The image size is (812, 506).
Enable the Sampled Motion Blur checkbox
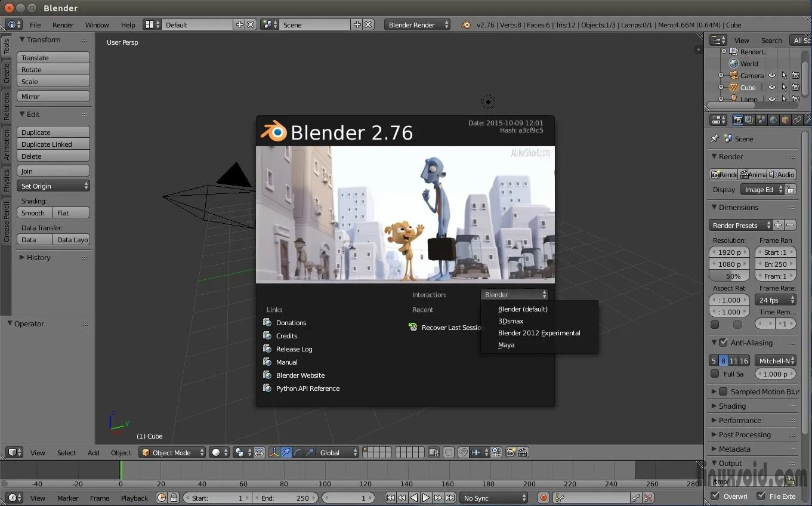coord(723,391)
